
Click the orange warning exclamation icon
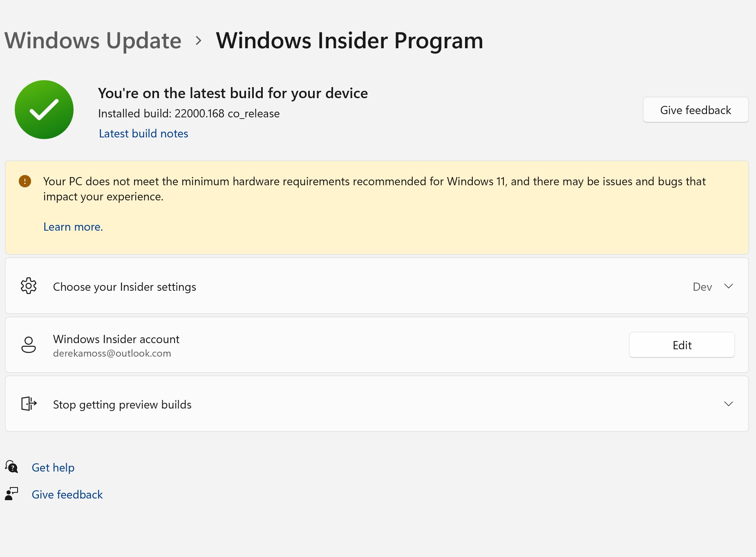point(25,181)
